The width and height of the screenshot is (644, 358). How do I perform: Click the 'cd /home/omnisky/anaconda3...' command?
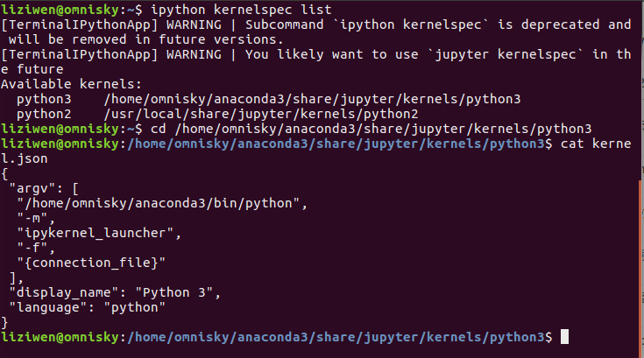[371, 129]
